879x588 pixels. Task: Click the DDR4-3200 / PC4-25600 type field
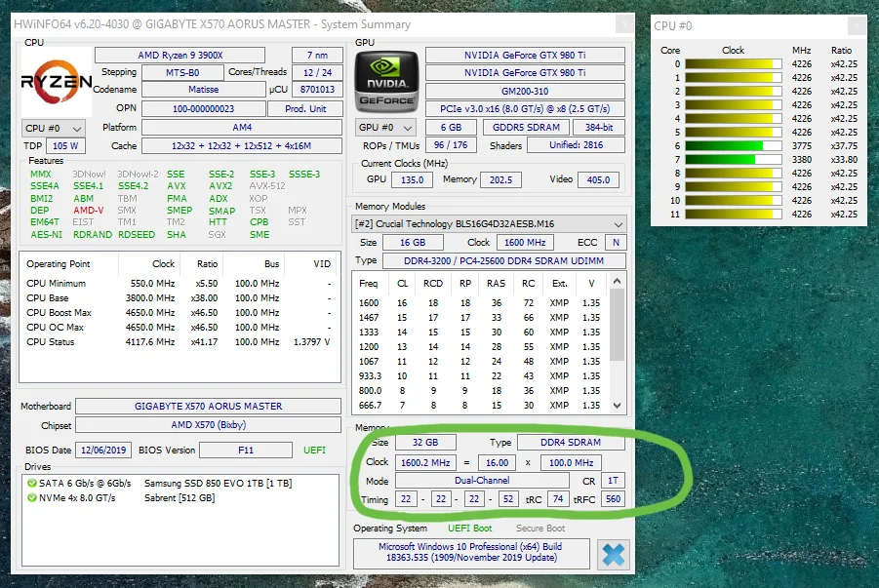[504, 261]
